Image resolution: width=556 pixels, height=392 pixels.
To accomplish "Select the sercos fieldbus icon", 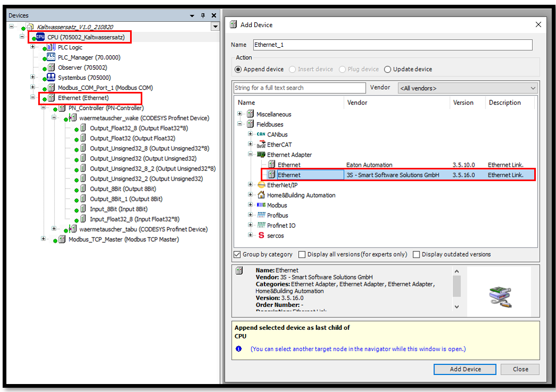I will click(x=261, y=235).
